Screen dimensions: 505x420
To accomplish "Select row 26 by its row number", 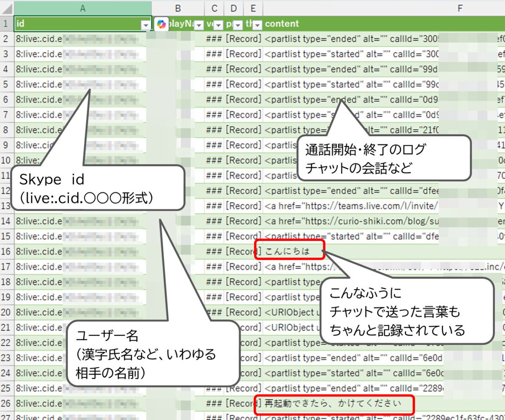I will tap(6, 404).
